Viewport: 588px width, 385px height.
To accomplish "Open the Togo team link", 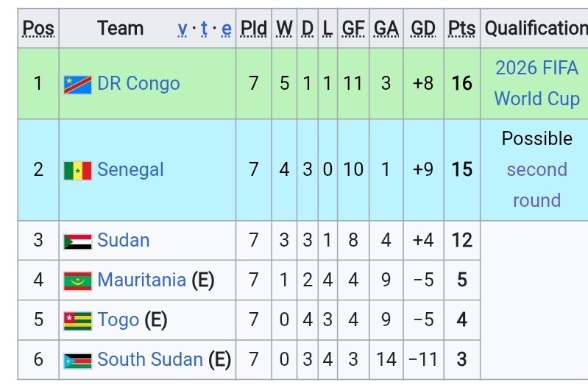I will pos(118,319).
